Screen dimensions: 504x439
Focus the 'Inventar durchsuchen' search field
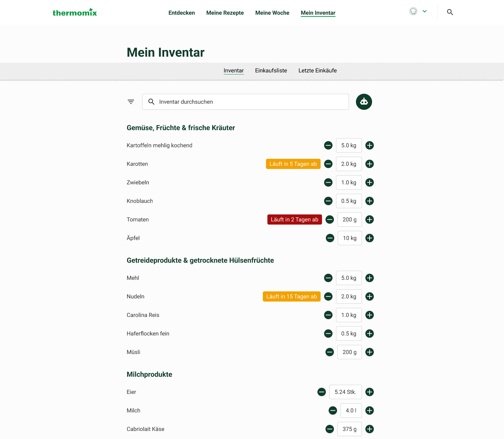(250, 102)
